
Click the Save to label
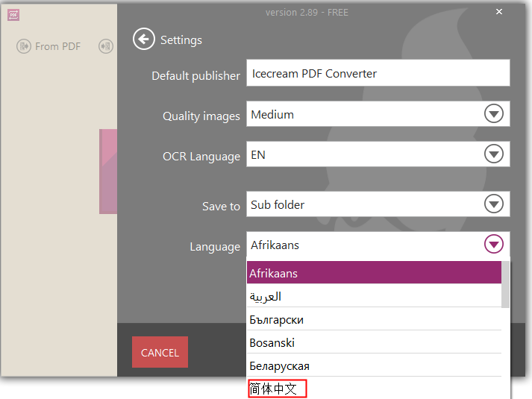[x=221, y=206]
